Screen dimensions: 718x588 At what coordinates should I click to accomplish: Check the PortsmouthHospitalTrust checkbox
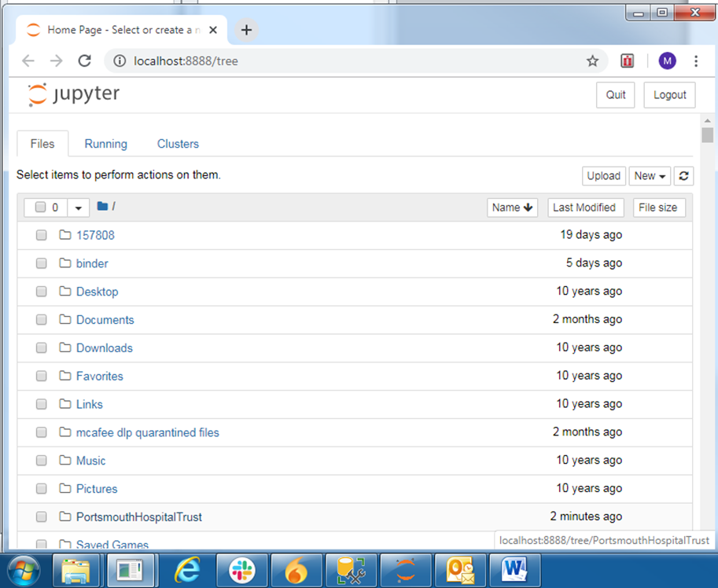(41, 516)
